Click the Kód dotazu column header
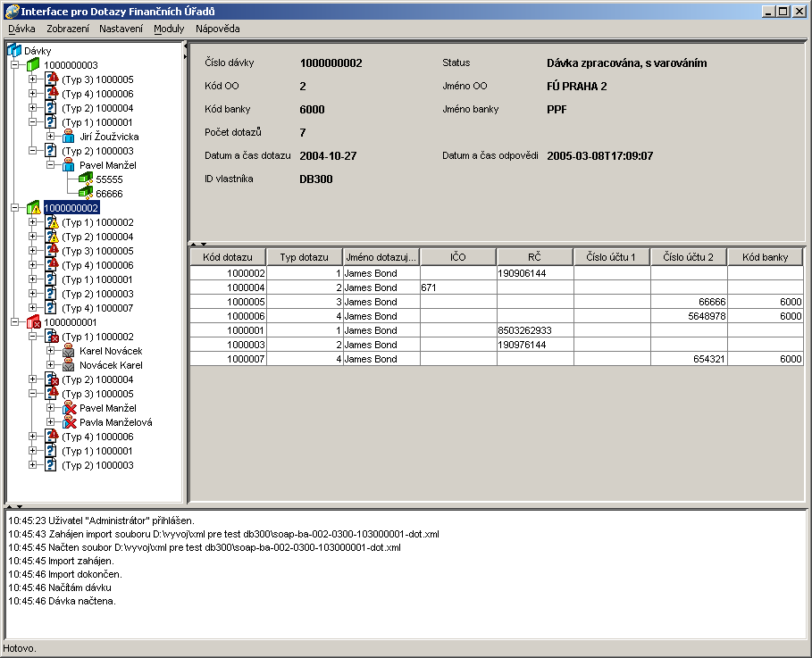 (x=228, y=257)
